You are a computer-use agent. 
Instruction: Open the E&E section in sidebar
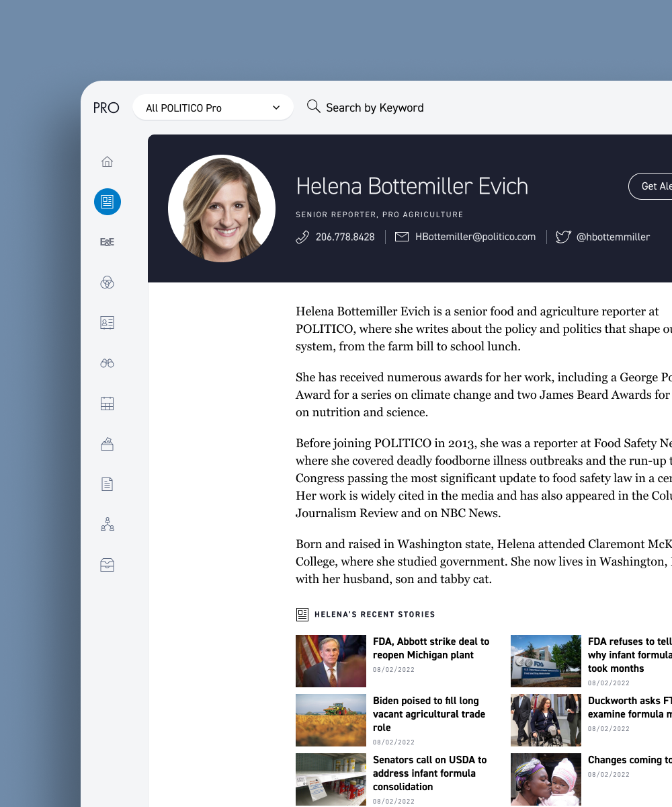point(107,242)
